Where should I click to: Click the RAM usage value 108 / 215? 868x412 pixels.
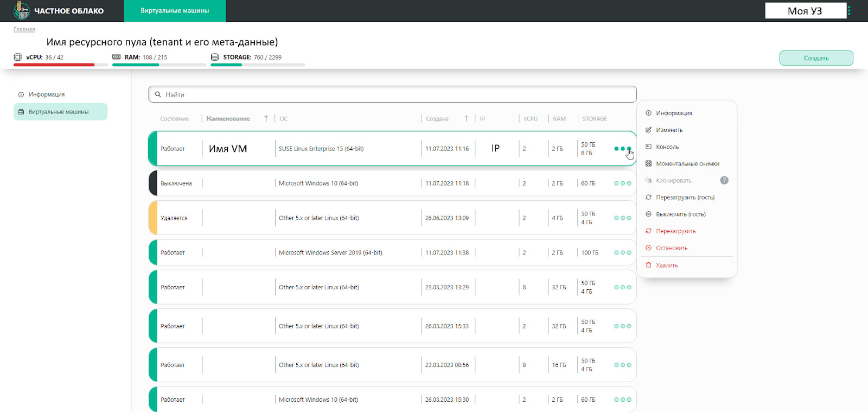pyautogui.click(x=155, y=57)
